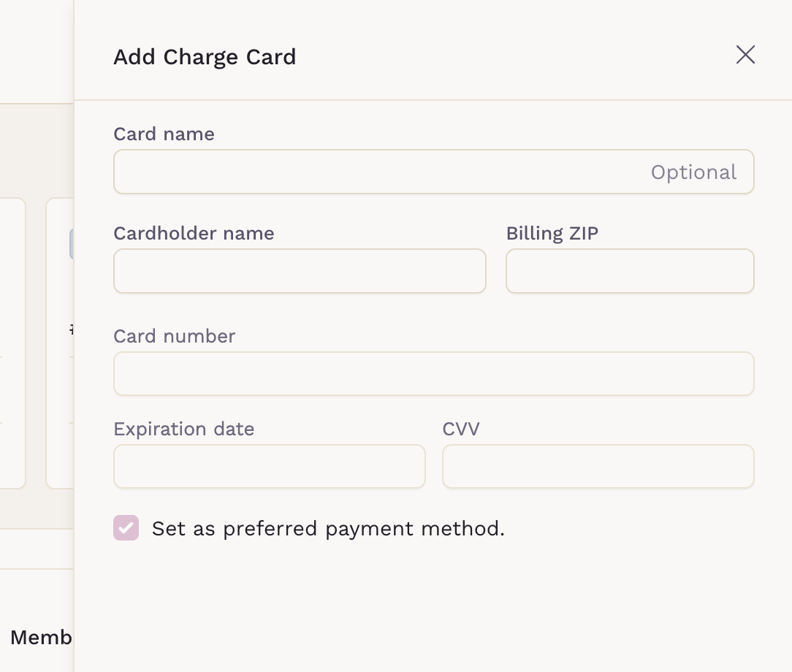
Task: Click the 'Set as preferred payment method' label
Action: (x=328, y=528)
